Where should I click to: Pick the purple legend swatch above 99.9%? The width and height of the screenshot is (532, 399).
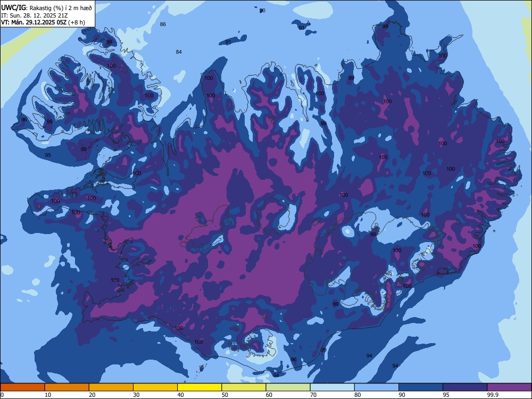pyautogui.click(x=509, y=387)
